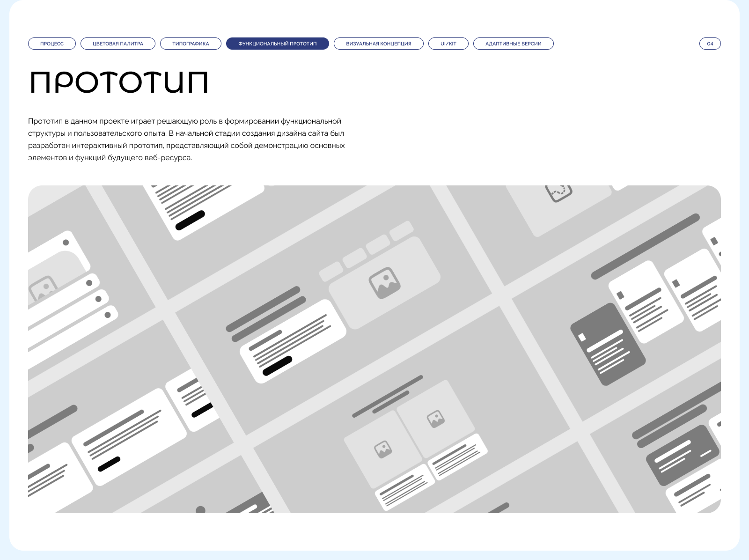Click the upper small image icon in two-card wireframe
The image size is (749, 560).
435,418
